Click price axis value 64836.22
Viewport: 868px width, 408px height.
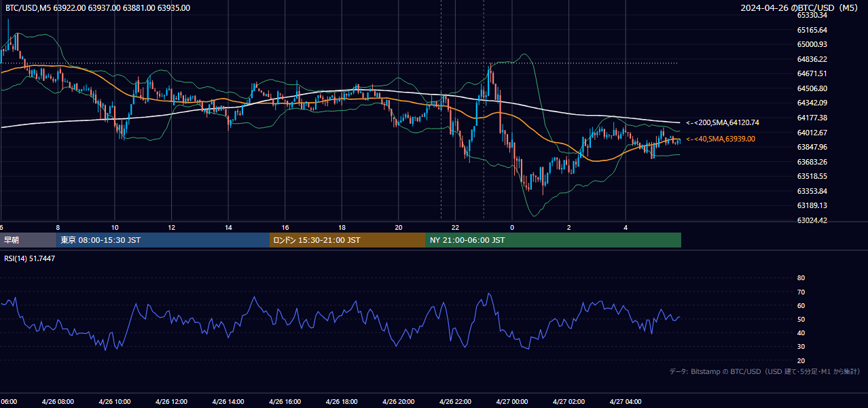click(812, 59)
